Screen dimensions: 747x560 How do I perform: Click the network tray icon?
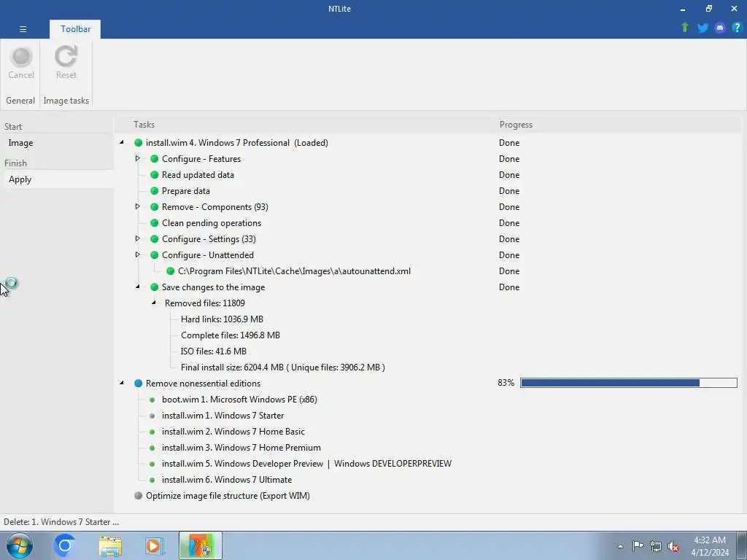tap(656, 546)
